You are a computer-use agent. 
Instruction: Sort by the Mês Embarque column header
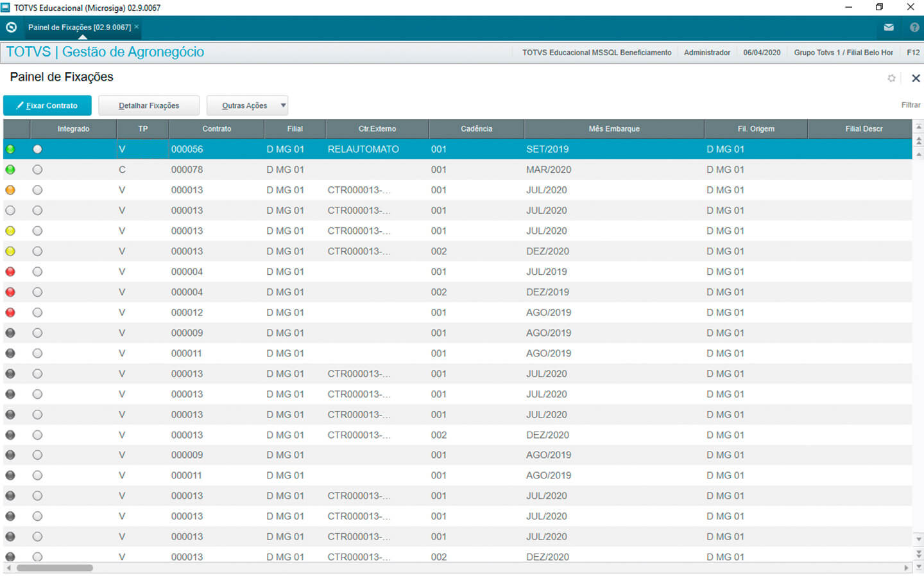click(613, 129)
